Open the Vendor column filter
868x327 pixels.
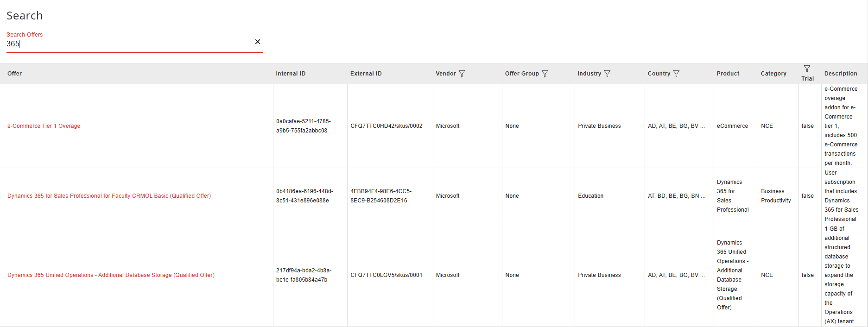click(x=462, y=74)
